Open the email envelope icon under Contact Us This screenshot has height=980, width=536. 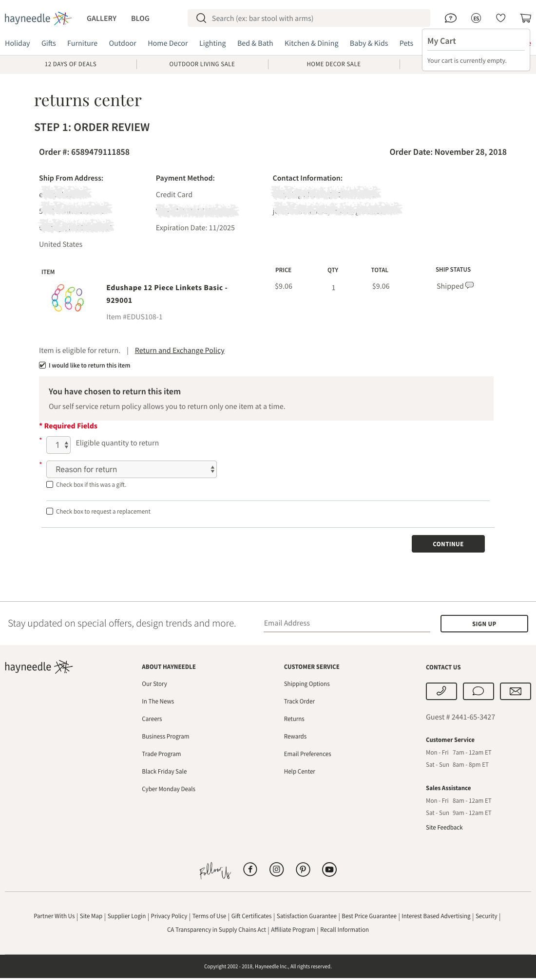[x=515, y=691]
